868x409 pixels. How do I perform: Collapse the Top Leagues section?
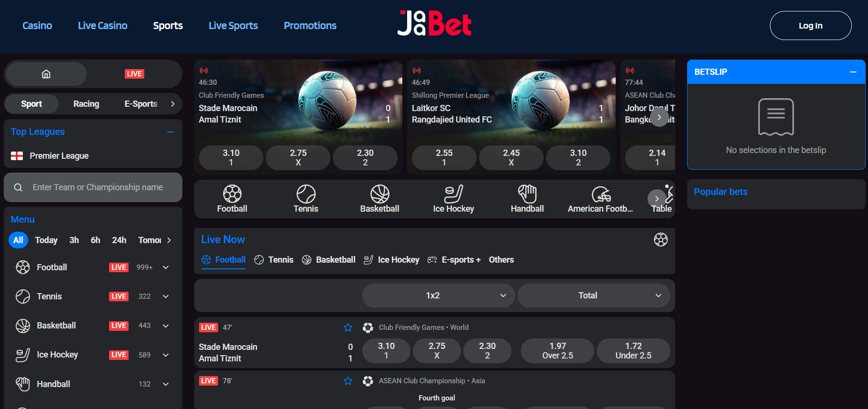tap(170, 132)
